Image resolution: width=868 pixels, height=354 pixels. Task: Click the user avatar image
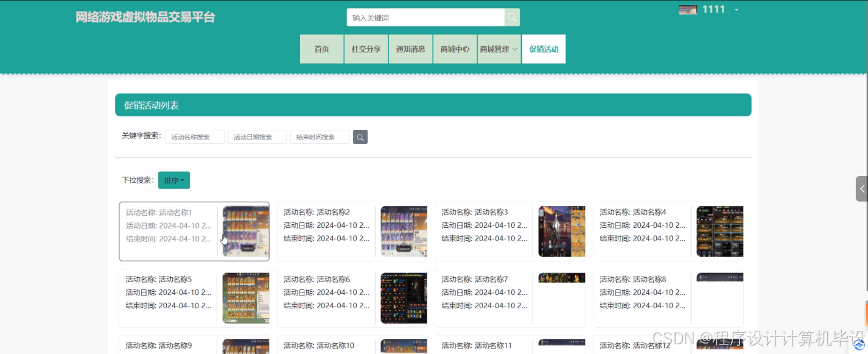tap(688, 9)
